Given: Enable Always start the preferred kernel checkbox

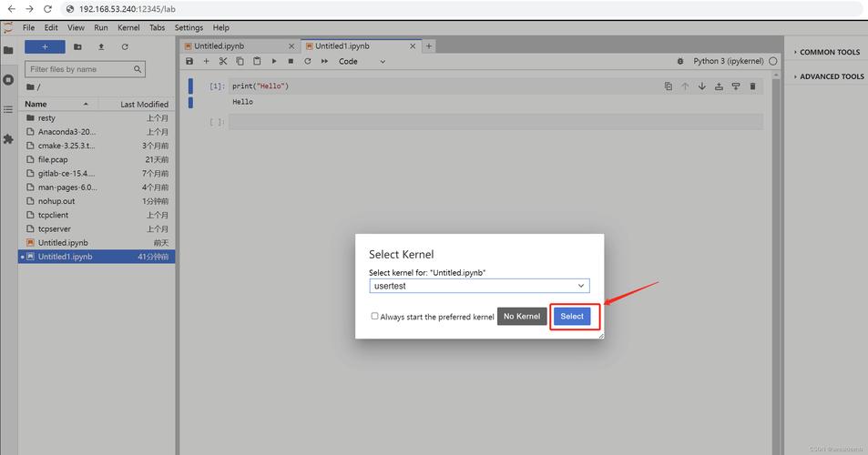Looking at the screenshot, I should pyautogui.click(x=374, y=316).
